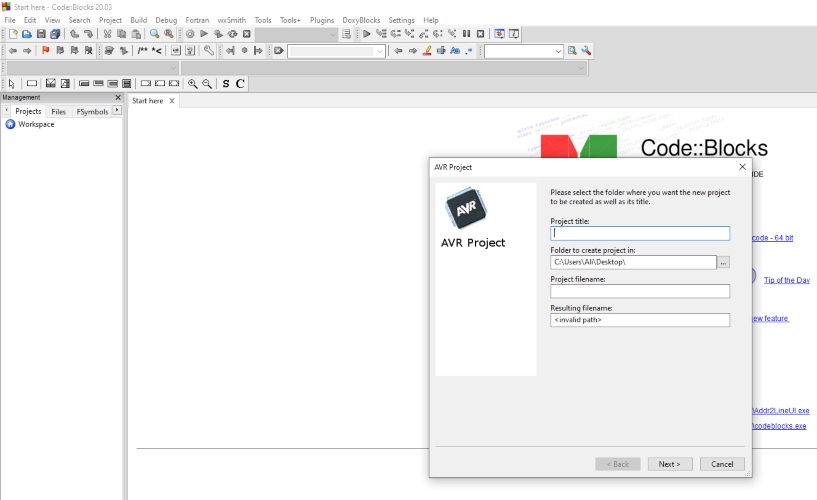Click the bold S toolbar icon
The width and height of the screenshot is (817, 500).
point(226,84)
